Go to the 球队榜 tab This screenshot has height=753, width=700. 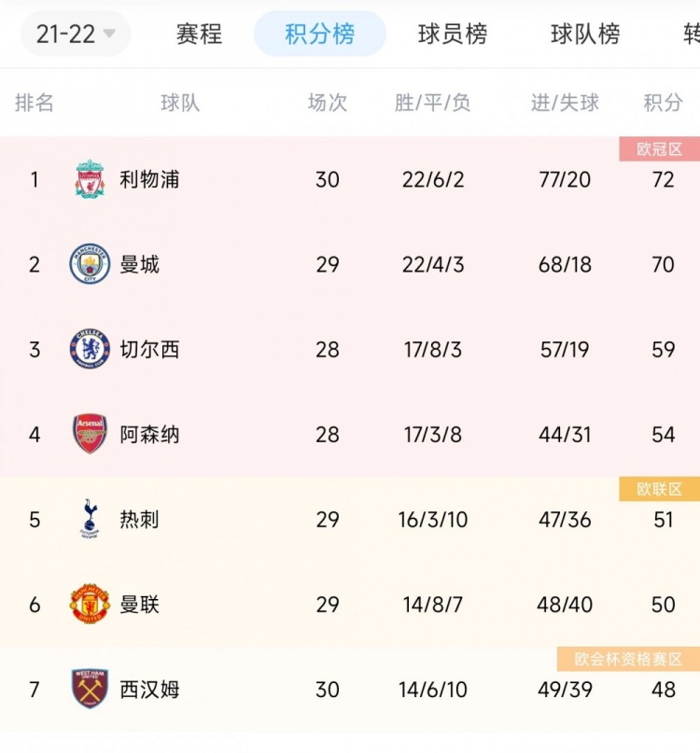tap(585, 34)
